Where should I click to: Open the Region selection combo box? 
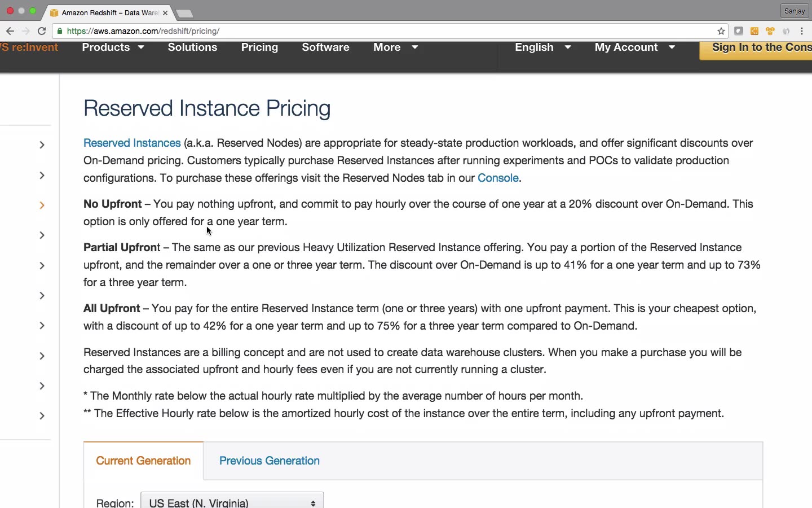[x=232, y=502]
